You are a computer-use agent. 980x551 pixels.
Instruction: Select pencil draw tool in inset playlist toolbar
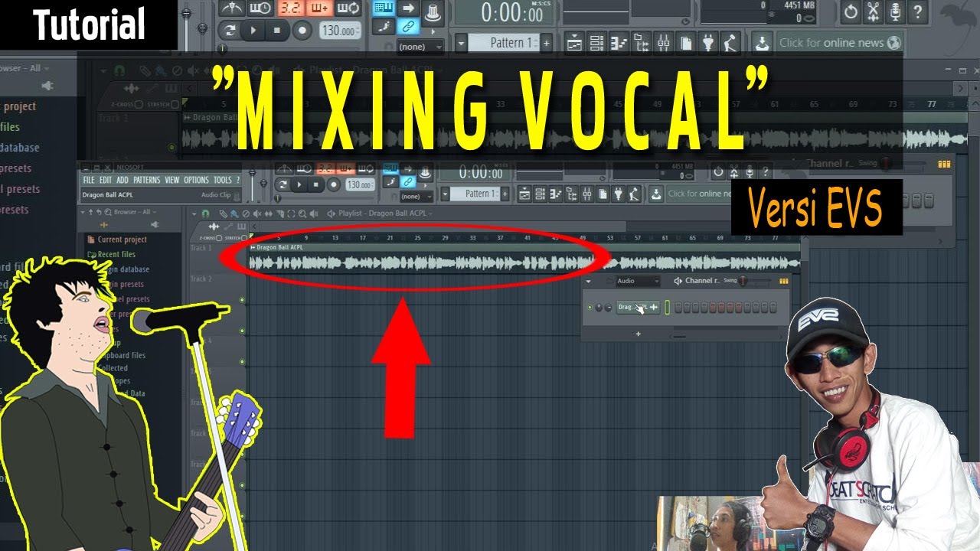pos(224,214)
